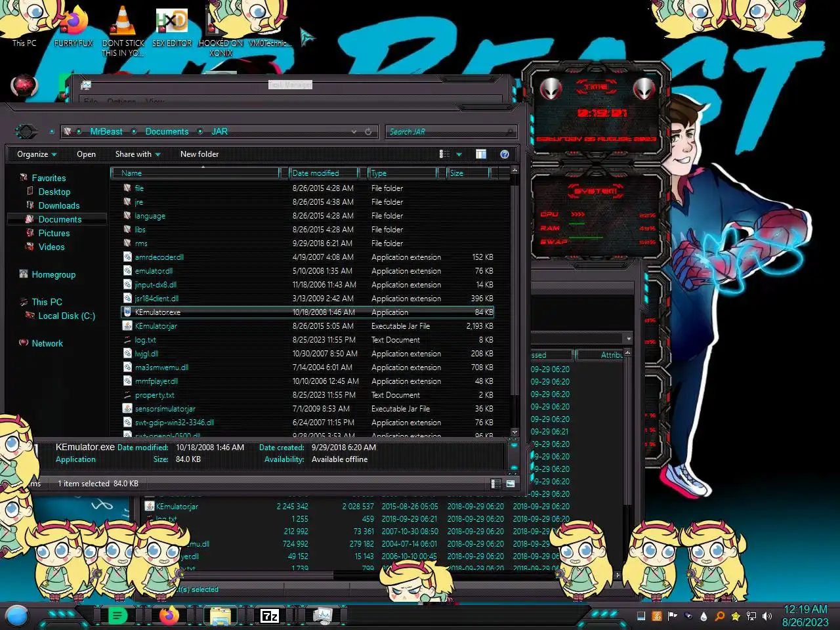Select KEmulator.jar row in the 7-Zip window

358,507
